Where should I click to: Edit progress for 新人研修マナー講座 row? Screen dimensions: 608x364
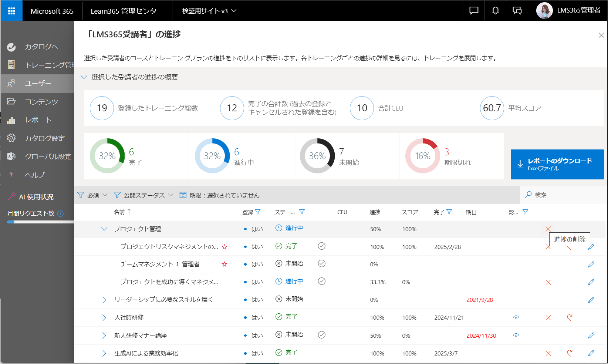[x=591, y=336]
